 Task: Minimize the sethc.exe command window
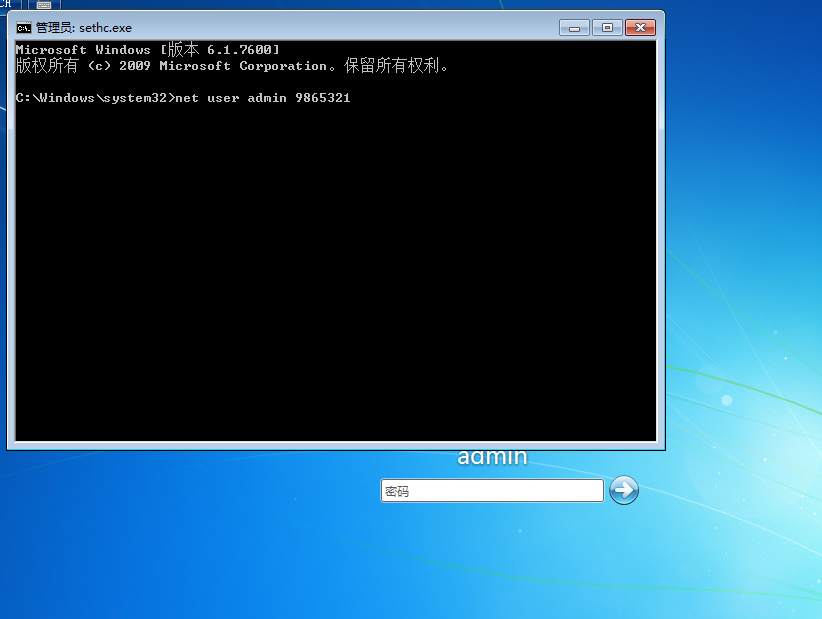point(574,27)
